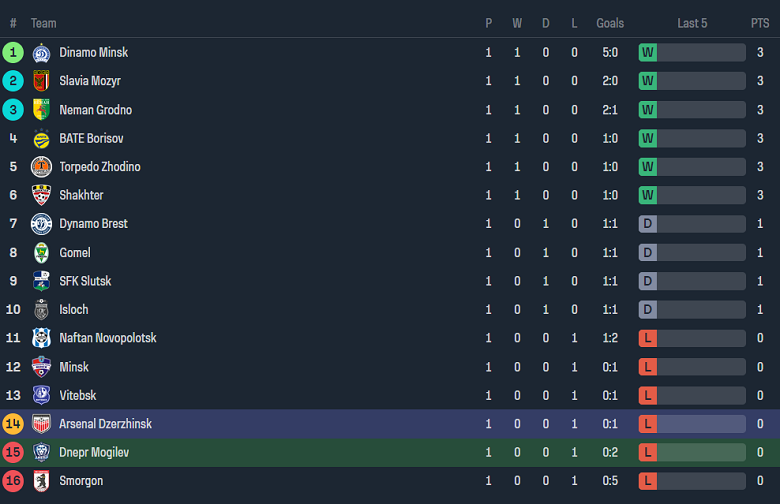Click the Neman Grodno crest icon

(x=41, y=110)
